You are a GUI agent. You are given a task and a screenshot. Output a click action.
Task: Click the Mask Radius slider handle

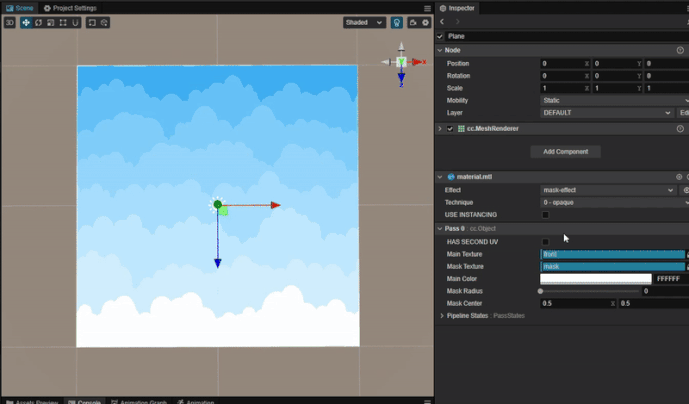click(540, 291)
